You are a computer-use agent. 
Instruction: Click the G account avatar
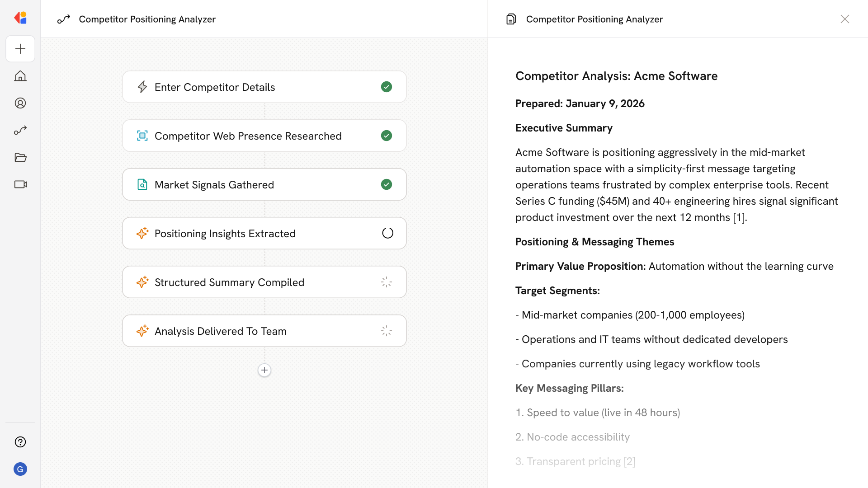pos(20,469)
